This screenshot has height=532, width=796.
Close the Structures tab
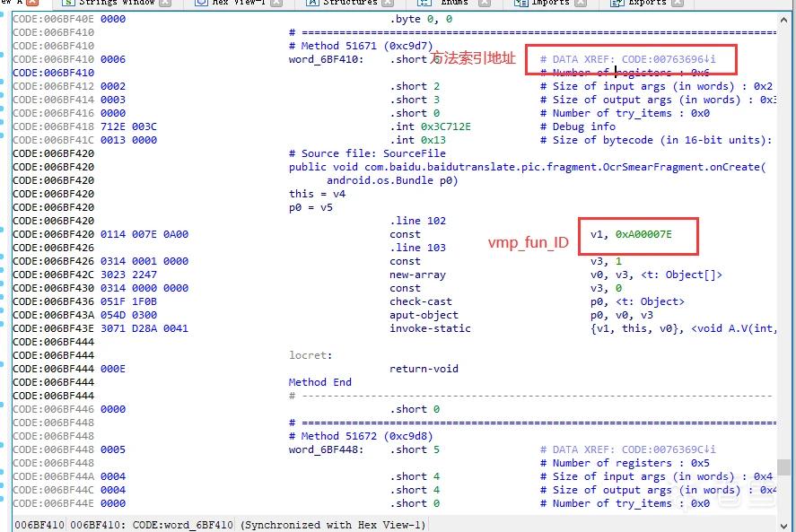[x=388, y=3]
